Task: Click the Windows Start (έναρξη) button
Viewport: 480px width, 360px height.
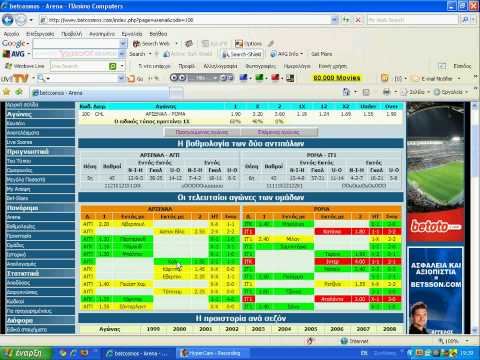Action: click(x=25, y=353)
